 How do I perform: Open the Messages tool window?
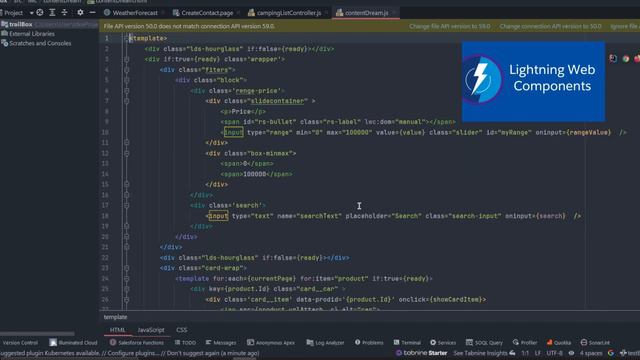click(221, 343)
